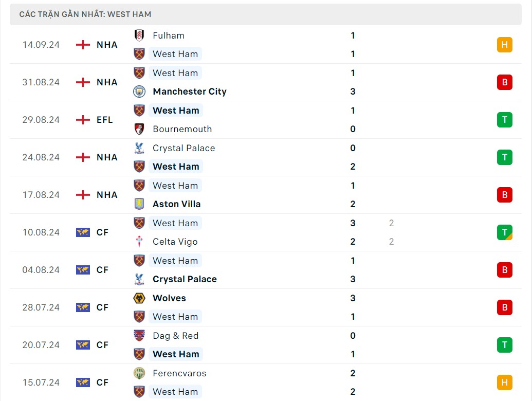The image size is (532, 401).
Task: Click the Celta Vigo club crest
Action: coord(139,242)
